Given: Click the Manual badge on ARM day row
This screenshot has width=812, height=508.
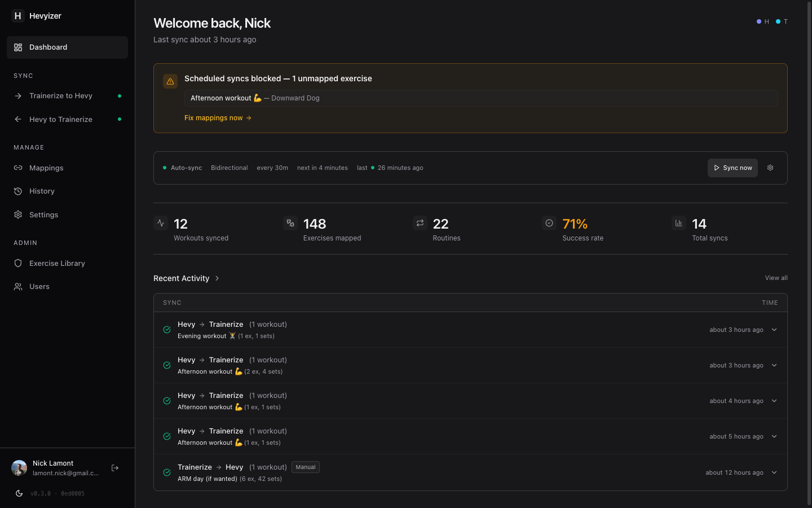Looking at the screenshot, I should tap(306, 467).
